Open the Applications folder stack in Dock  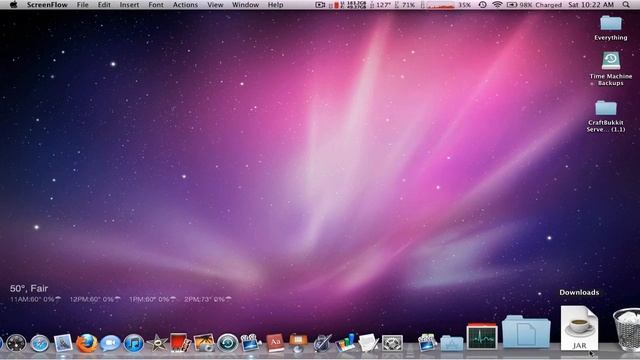tap(452, 343)
